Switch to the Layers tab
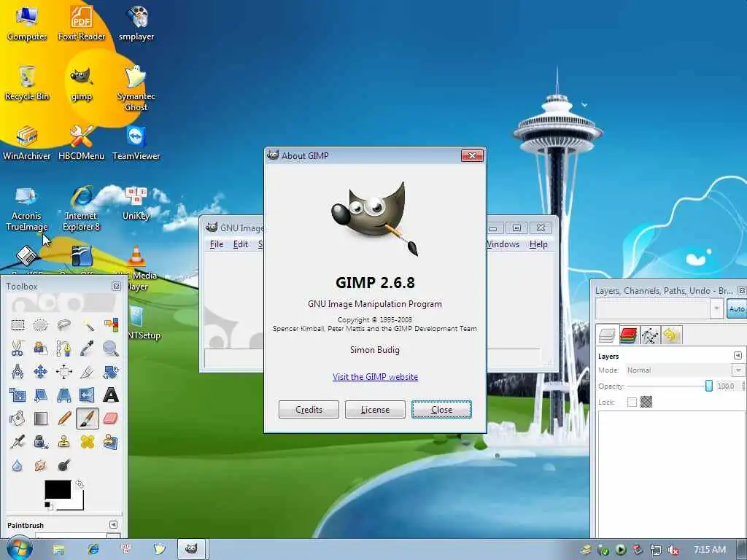 coord(607,335)
